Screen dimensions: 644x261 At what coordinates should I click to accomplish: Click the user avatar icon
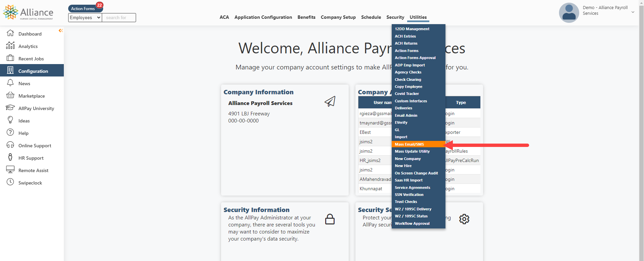569,12
